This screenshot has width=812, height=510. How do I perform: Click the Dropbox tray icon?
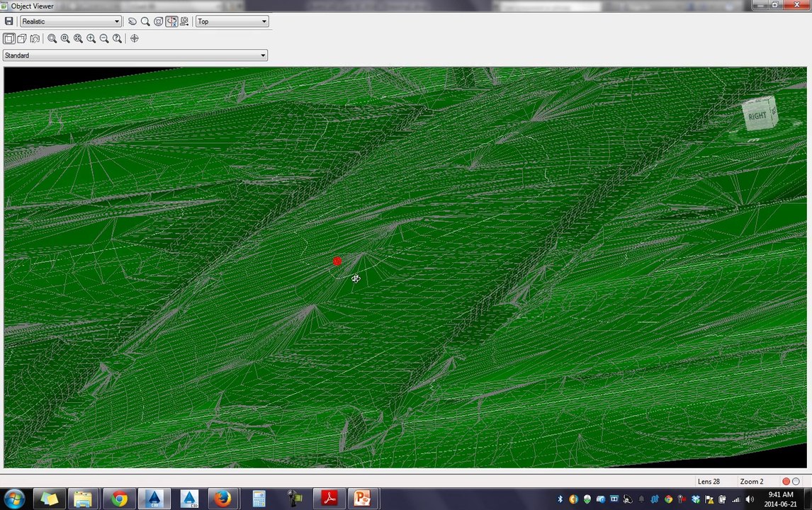tap(696, 499)
